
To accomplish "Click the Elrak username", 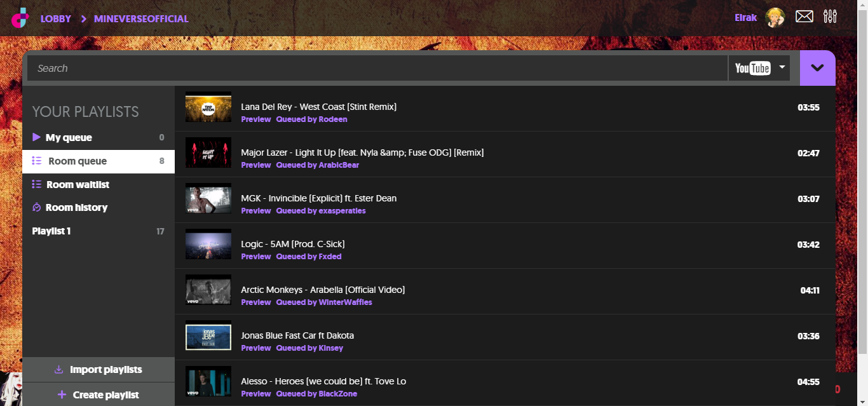I will pos(746,18).
